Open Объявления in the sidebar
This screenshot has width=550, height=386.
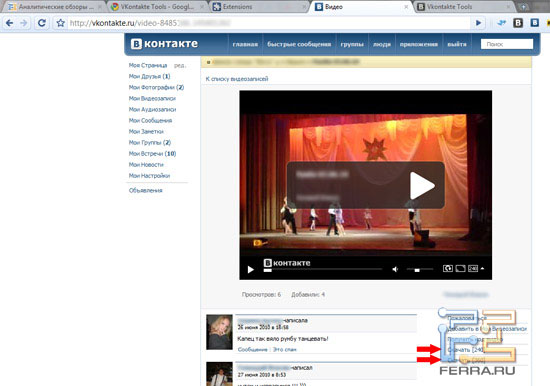click(145, 191)
